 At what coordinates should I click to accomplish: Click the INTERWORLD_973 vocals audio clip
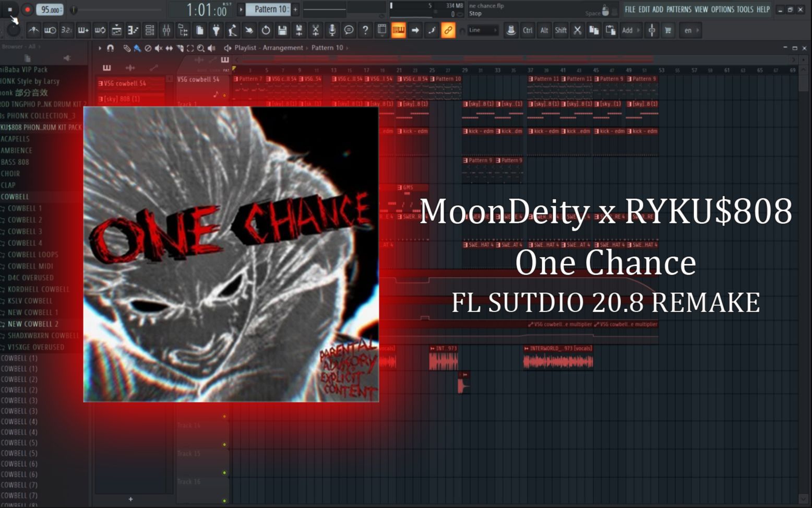pos(558,358)
